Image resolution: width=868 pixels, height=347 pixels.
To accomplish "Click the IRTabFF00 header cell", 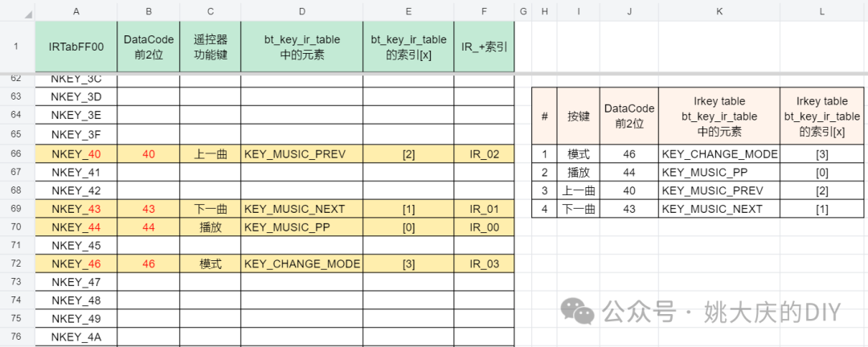I will (x=76, y=47).
